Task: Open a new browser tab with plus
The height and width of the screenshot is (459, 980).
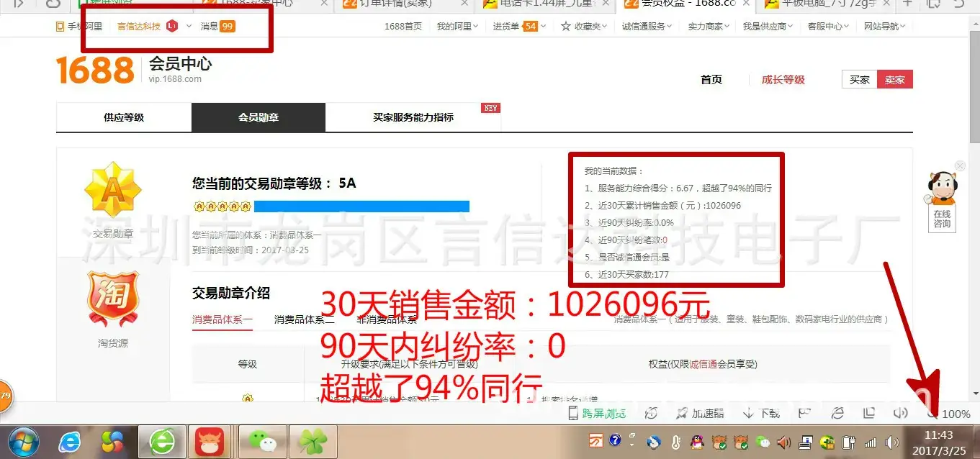Action: (907, 4)
